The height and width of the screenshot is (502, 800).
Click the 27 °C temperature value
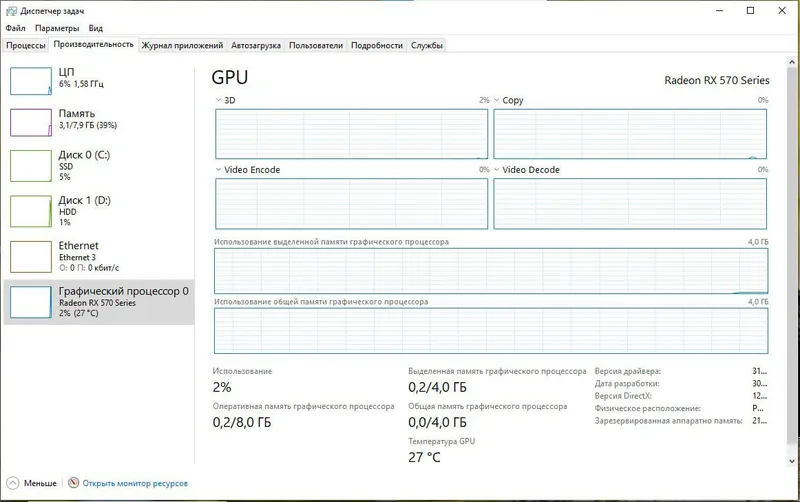pyautogui.click(x=424, y=457)
